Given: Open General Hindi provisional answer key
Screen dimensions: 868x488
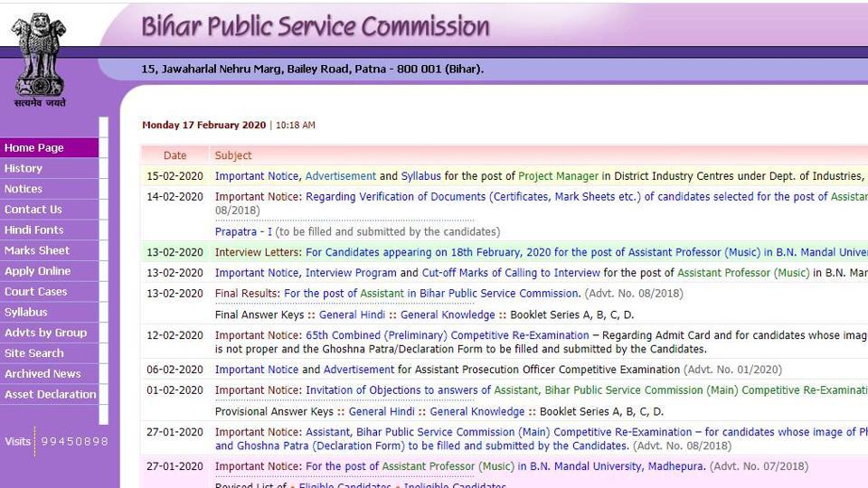Looking at the screenshot, I should (x=382, y=412).
